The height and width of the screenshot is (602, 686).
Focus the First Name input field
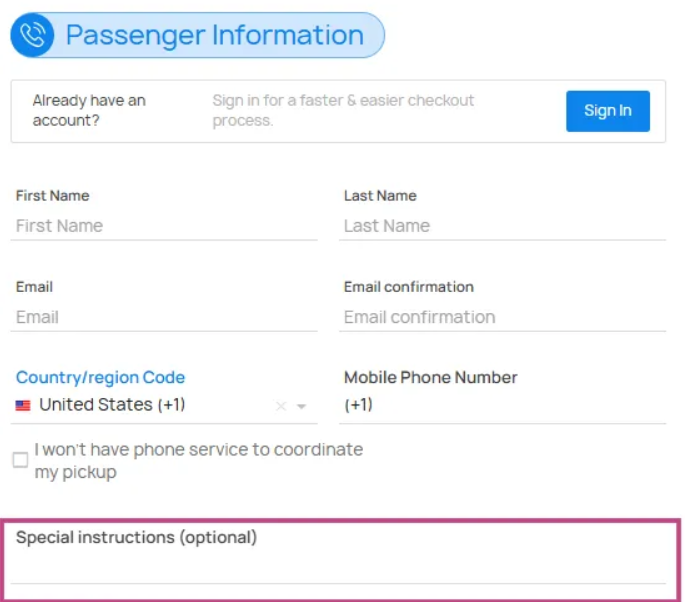point(164,226)
